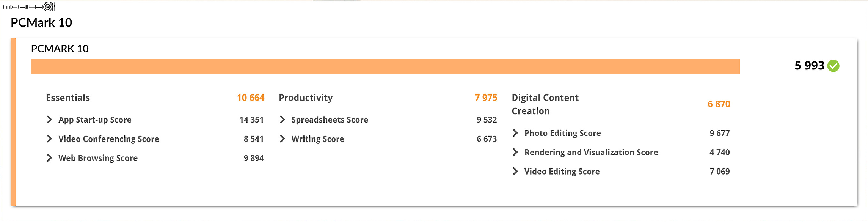Expand Rendering and Visualization Score chevron
Screen dimensions: 868x222
tap(515, 152)
